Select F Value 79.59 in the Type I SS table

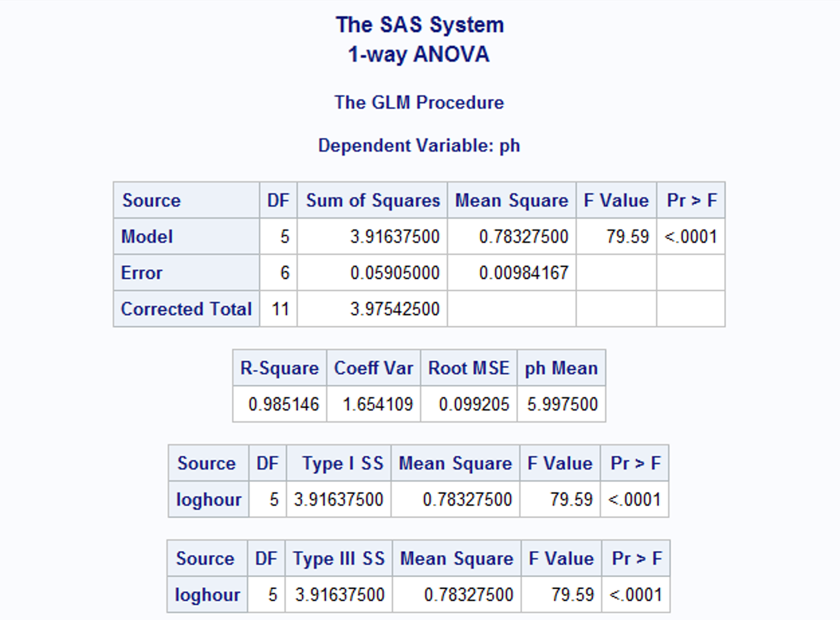pos(572,500)
